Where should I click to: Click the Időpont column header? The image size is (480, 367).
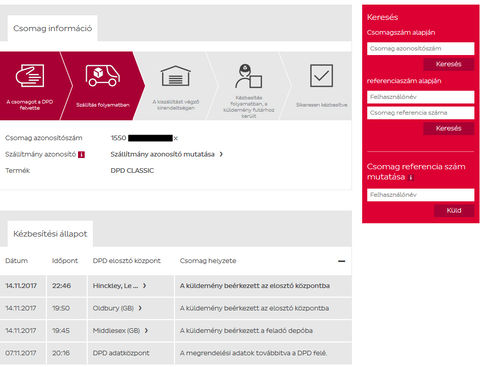click(x=65, y=261)
